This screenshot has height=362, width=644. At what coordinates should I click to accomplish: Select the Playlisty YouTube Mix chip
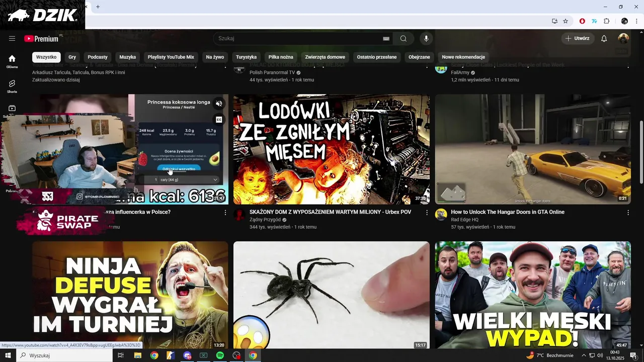[x=171, y=57]
